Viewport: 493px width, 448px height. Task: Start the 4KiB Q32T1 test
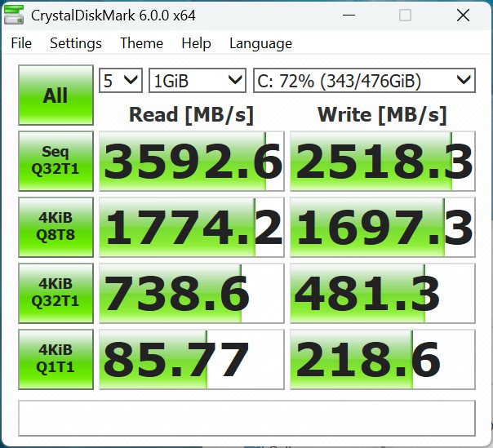tap(56, 293)
